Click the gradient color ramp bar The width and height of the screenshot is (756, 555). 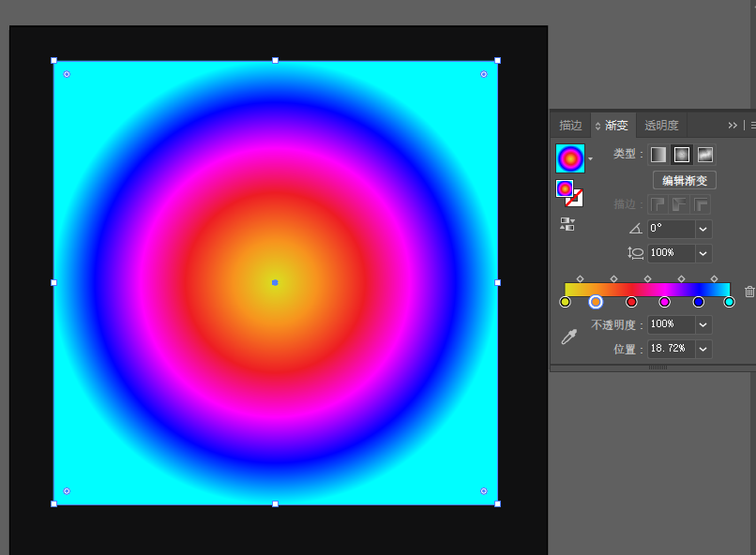point(647,290)
